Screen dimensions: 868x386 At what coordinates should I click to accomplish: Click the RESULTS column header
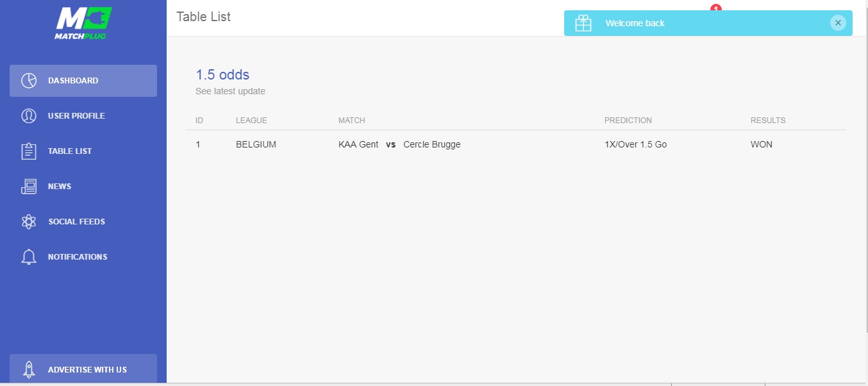click(x=768, y=121)
